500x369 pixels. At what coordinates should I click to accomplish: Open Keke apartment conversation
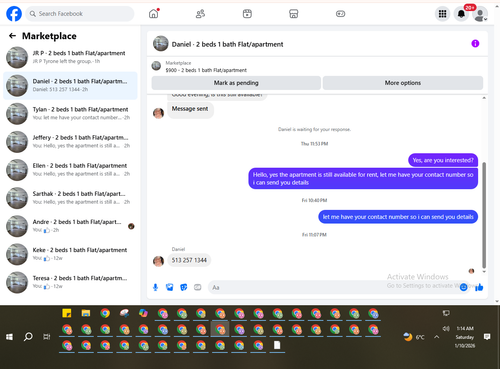tap(70, 254)
